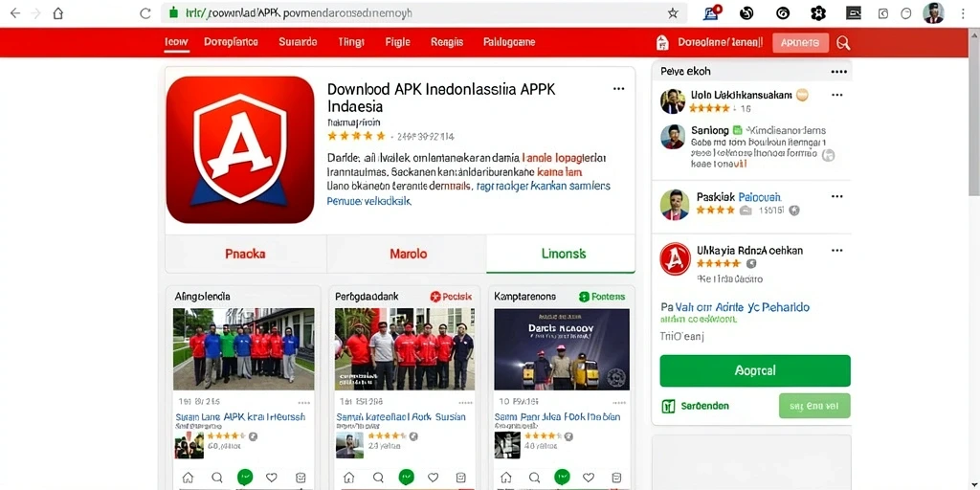Click the green Fontems badge
This screenshot has width=980, height=490.
[x=602, y=297]
